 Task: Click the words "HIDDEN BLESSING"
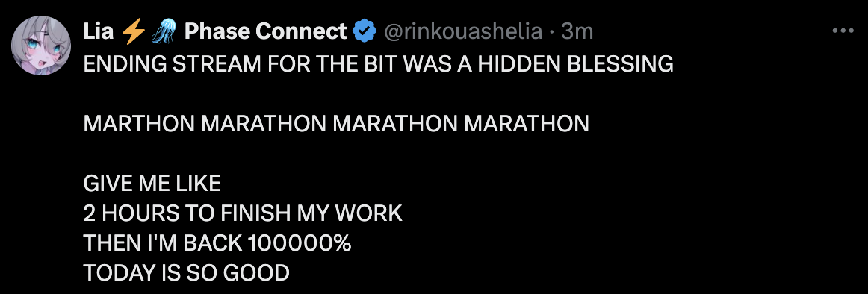(576, 65)
